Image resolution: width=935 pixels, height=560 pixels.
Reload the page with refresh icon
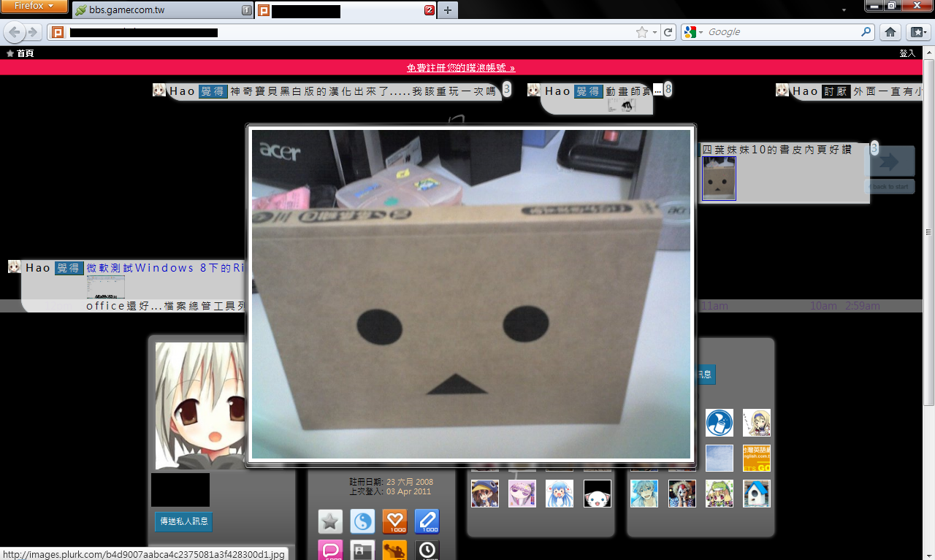pos(668,32)
